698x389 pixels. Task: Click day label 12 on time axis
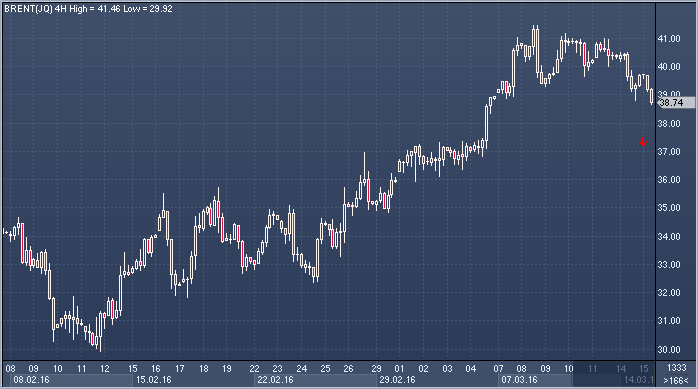pyautogui.click(x=105, y=369)
